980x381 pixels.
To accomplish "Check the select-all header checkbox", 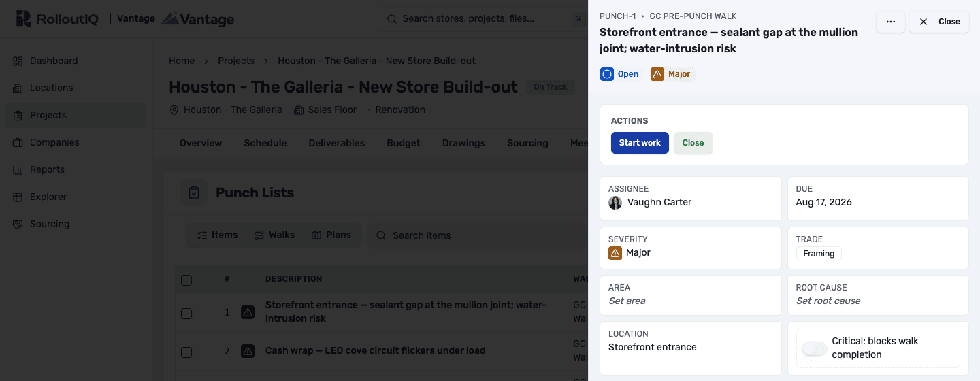I will tap(186, 280).
